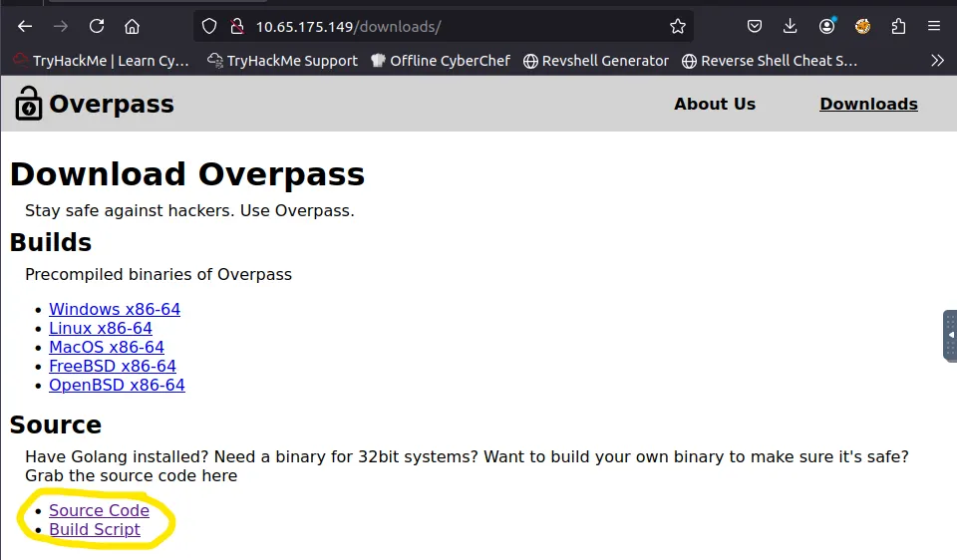
Task: Open the Pocket save icon
Action: [756, 26]
